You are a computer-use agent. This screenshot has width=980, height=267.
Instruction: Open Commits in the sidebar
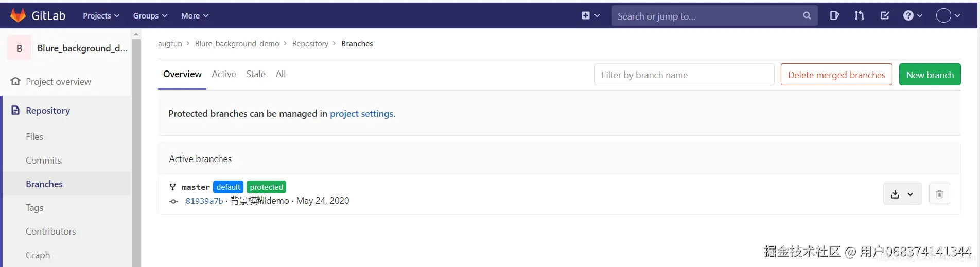click(43, 161)
